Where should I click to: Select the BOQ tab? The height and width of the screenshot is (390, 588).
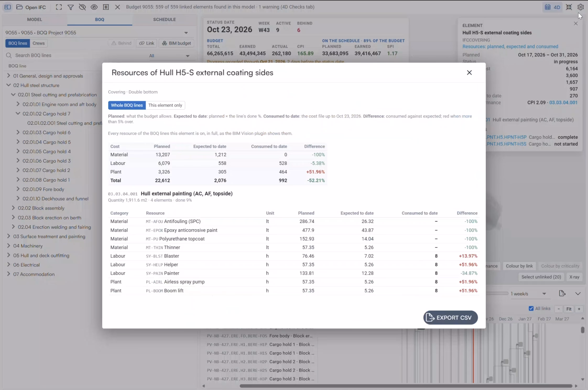click(100, 19)
